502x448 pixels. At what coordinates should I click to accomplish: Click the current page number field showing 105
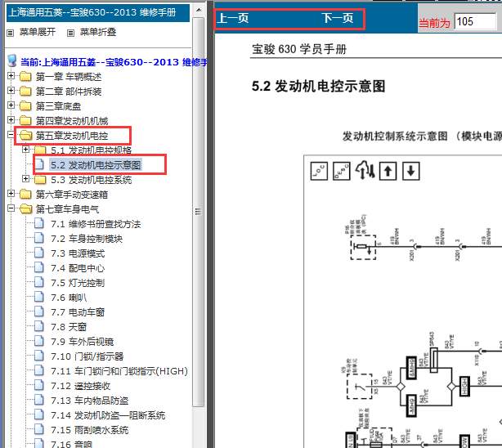pos(475,21)
